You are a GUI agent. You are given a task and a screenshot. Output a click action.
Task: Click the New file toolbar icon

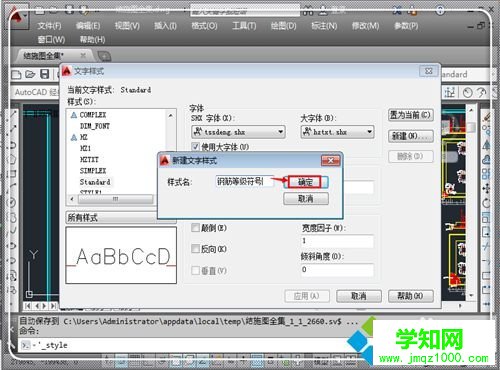[x=16, y=74]
